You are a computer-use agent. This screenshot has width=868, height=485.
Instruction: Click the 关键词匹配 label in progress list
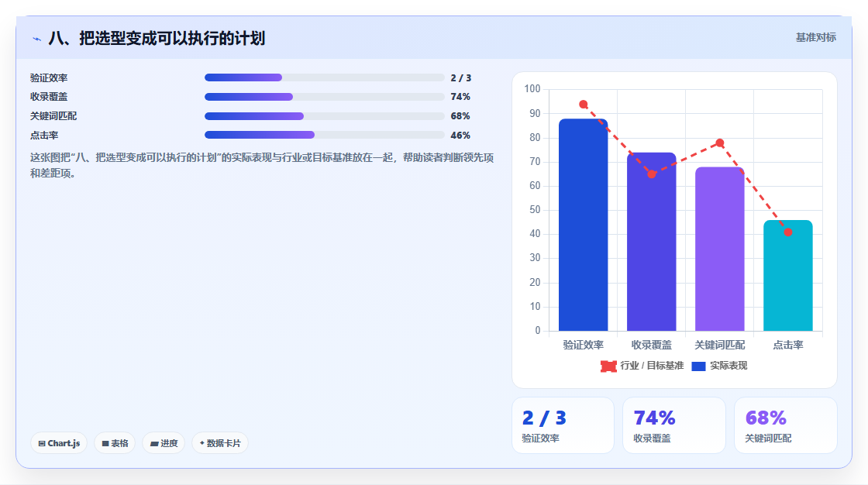tap(53, 116)
